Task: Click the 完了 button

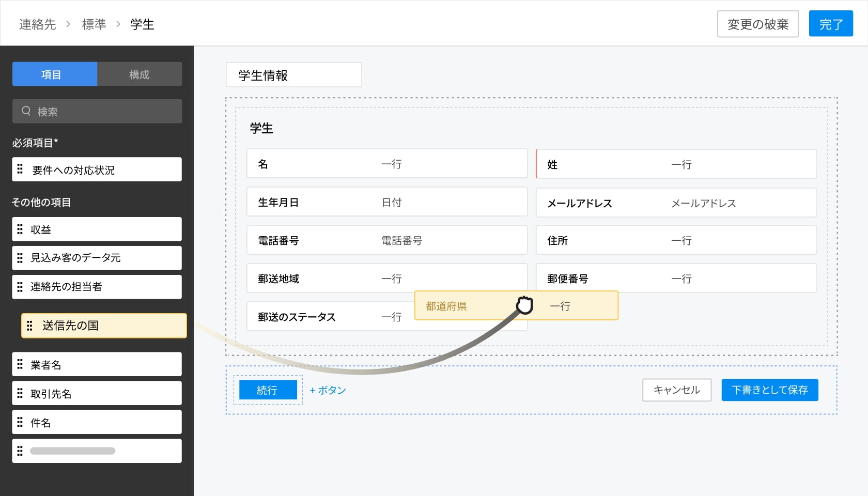Action: pyautogui.click(x=831, y=24)
